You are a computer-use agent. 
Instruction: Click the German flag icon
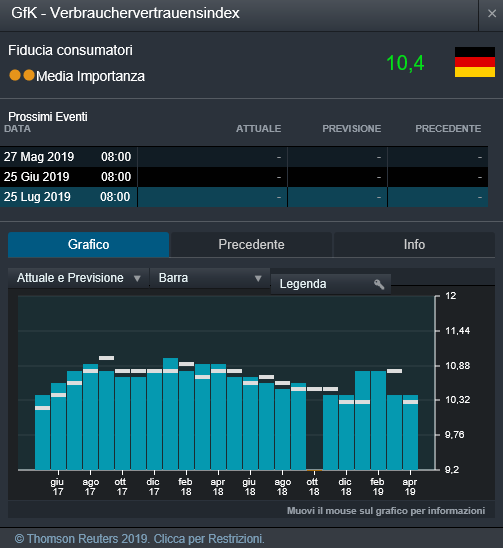coord(475,62)
